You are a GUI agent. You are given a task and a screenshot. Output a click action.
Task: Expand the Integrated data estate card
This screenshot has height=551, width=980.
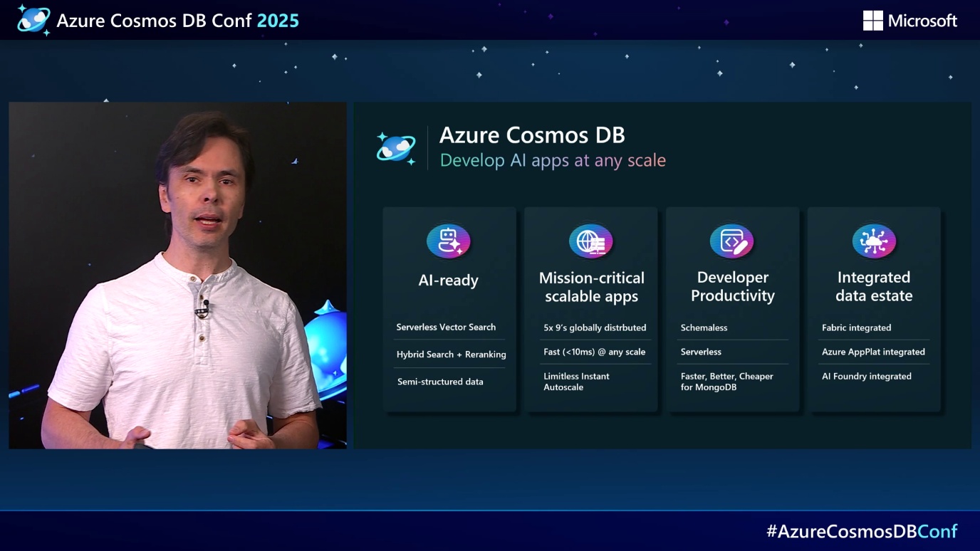[x=873, y=310]
